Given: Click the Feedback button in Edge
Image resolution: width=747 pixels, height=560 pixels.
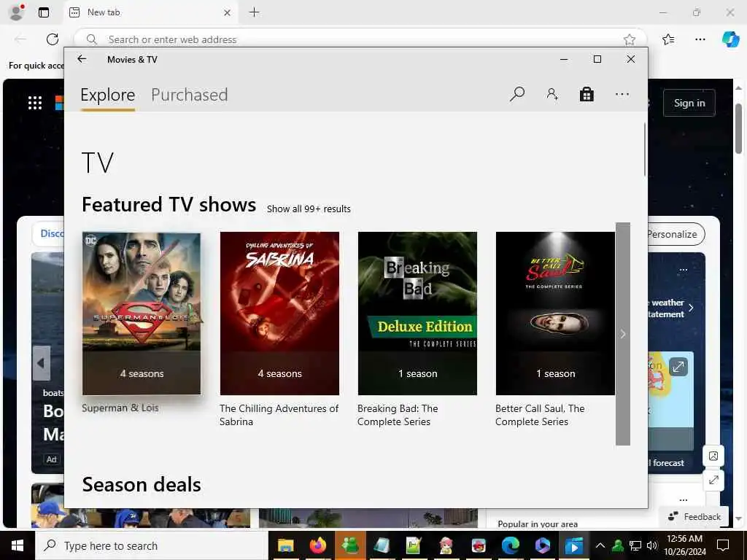Looking at the screenshot, I should point(694,517).
